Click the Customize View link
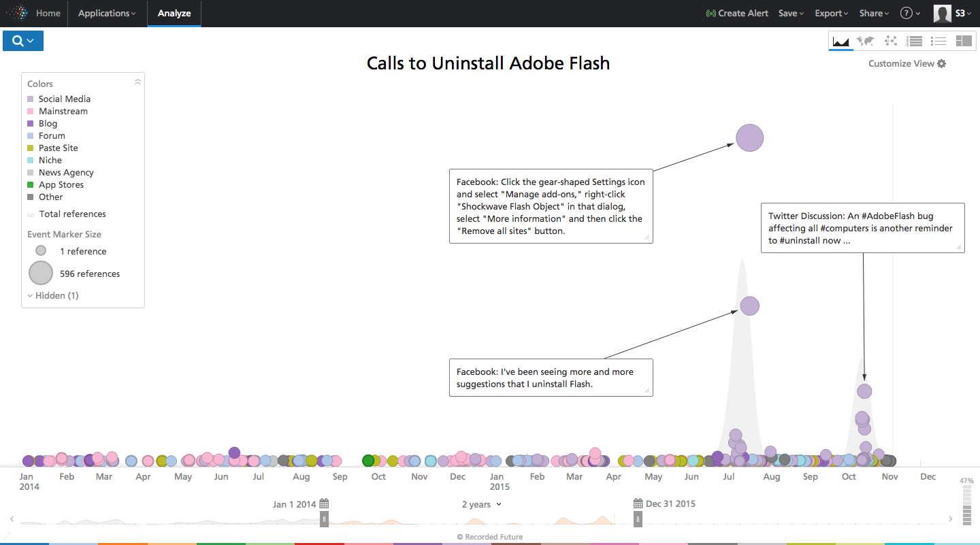Viewport: 980px width, 545px height. coord(907,64)
